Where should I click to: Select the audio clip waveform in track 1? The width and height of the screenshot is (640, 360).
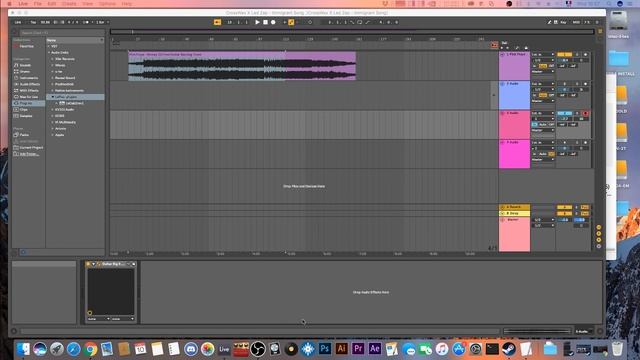(242, 69)
